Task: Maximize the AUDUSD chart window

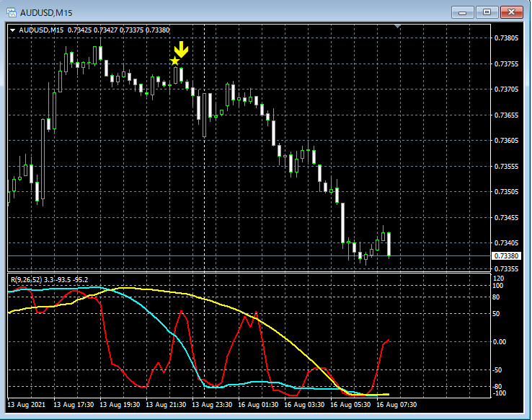Action: click(488, 12)
